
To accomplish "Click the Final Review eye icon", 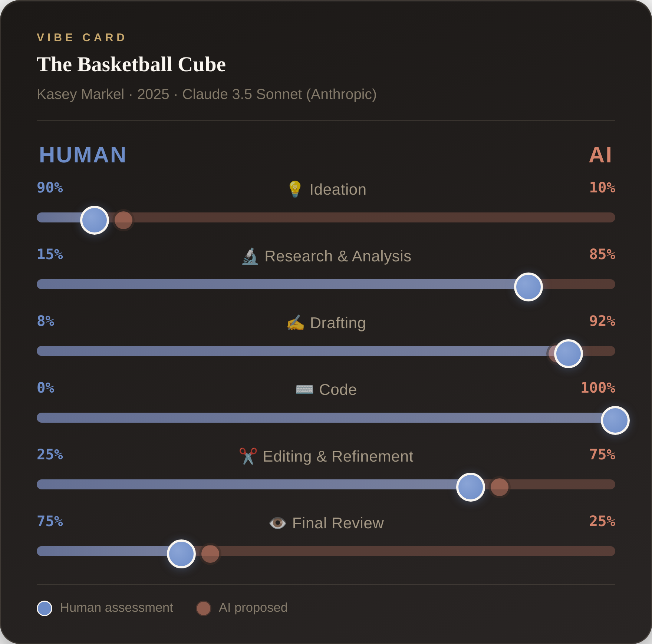I will click(277, 523).
